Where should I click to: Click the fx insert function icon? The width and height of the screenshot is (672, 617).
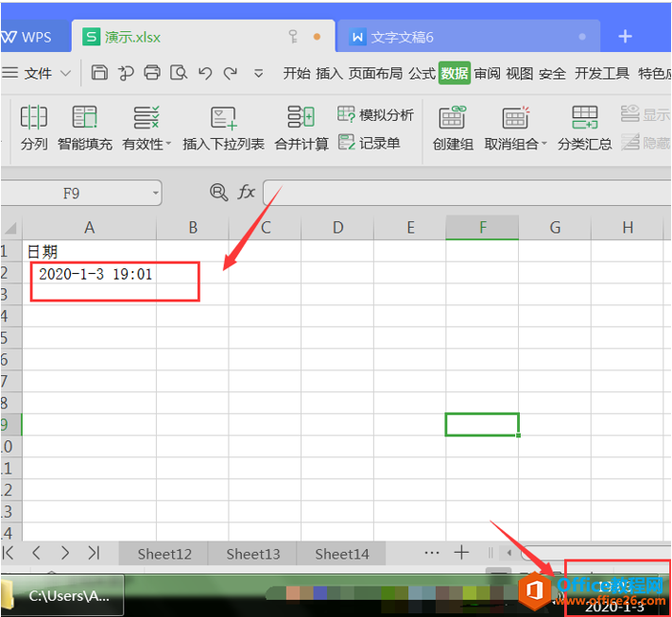coord(247,192)
